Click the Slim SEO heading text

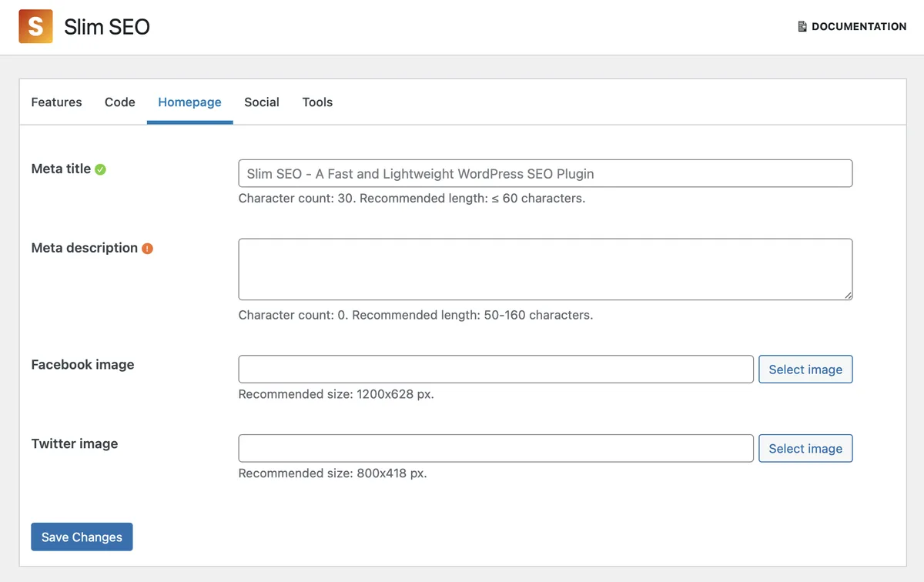point(107,27)
